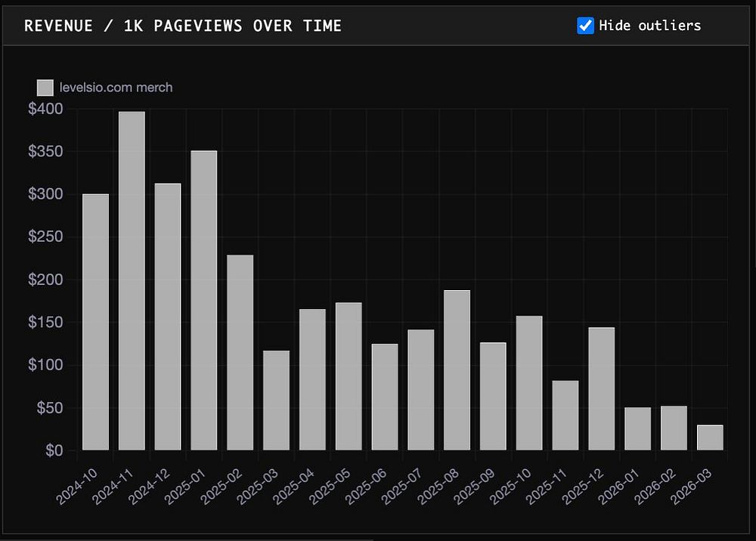Uncheck the Hide outliers checkbox
756x541 pixels.
[x=585, y=26]
